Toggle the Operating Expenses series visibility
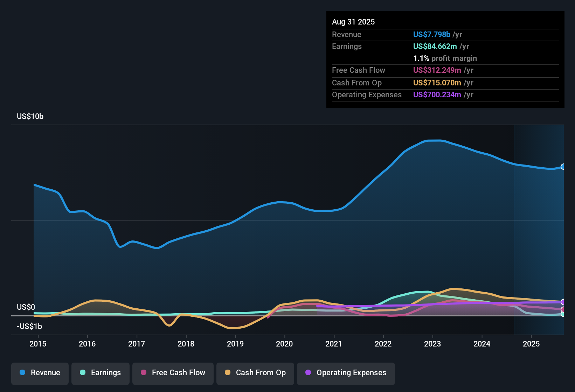Screen dimensions: 575x392 [x=346, y=373]
